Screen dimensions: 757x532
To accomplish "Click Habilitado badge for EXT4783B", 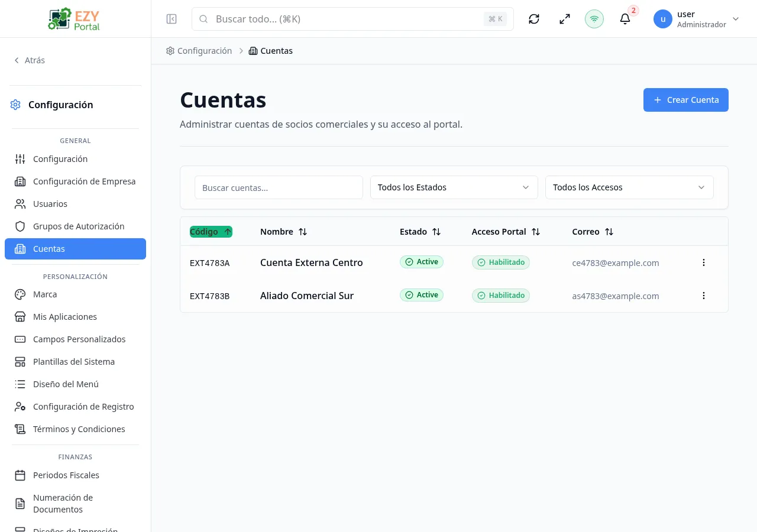I will click(x=501, y=295).
